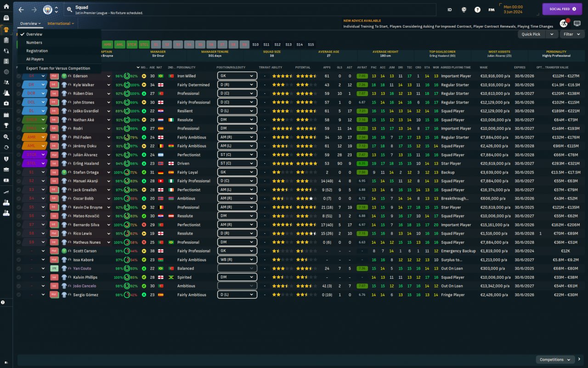Viewport: 588px width, 368px height.
Task: Toggle the selection circle for Kyle Walker
Action: [x=19, y=85]
